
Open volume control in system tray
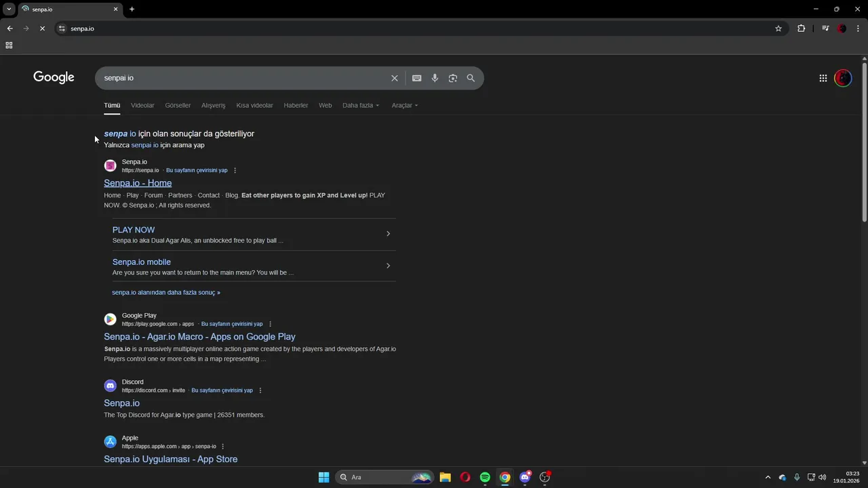[823, 477]
